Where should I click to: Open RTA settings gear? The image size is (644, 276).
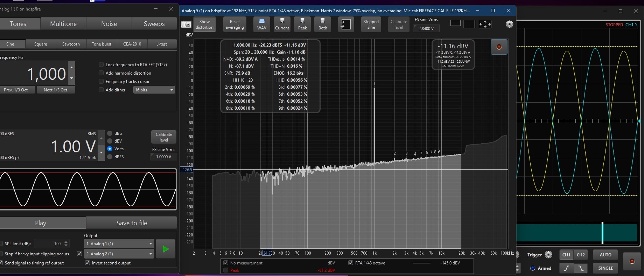pos(510,24)
